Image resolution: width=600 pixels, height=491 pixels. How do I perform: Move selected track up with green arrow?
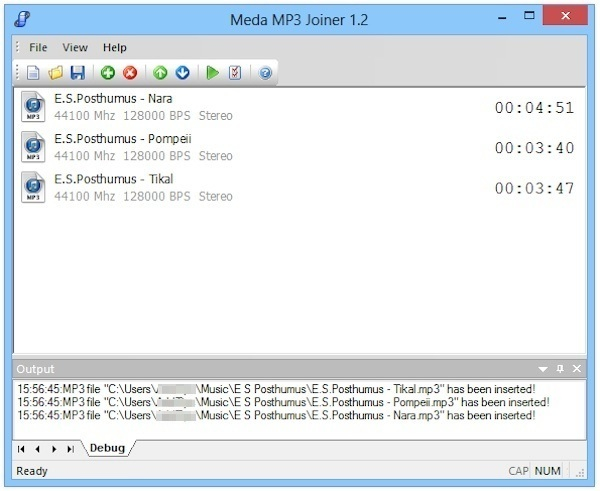point(160,72)
